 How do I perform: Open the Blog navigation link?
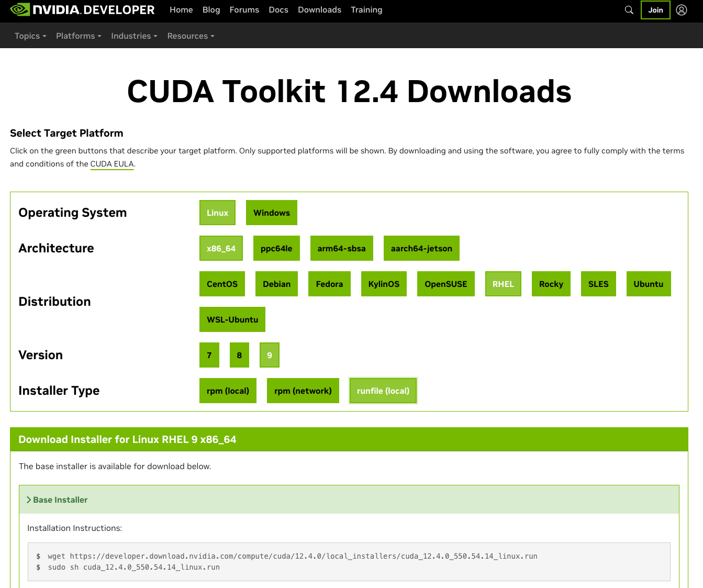pyautogui.click(x=211, y=10)
